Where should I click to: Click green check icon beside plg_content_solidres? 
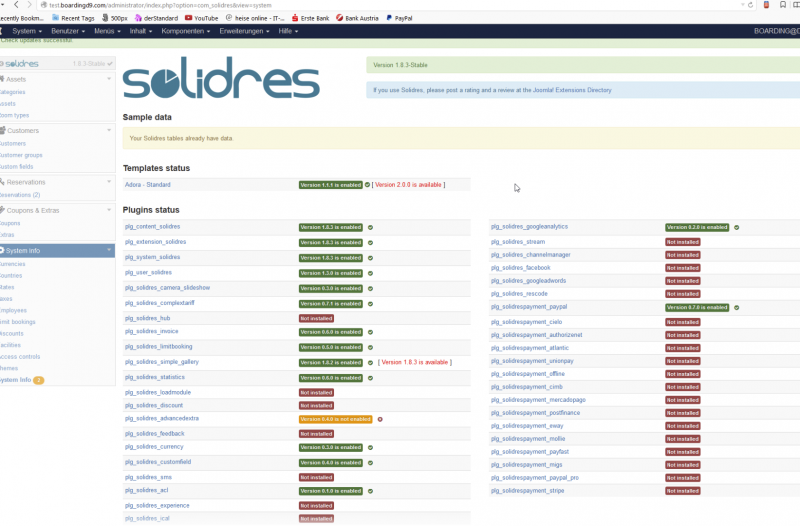tap(370, 228)
